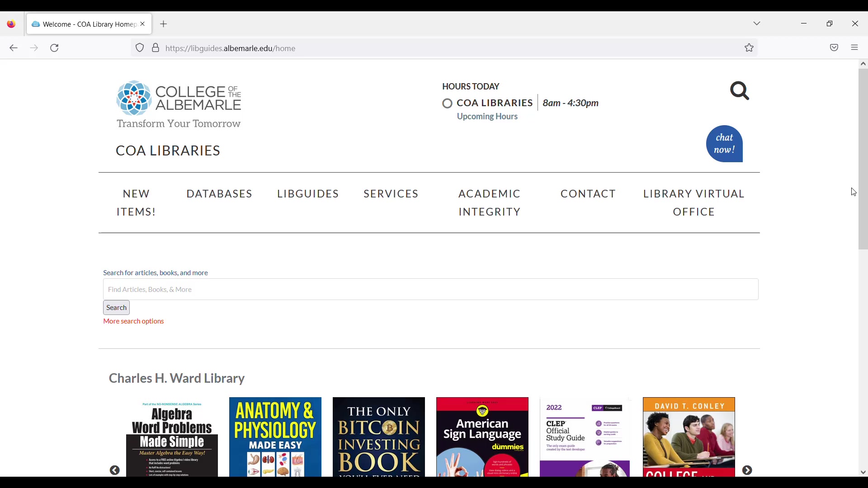Toggle the COA Libraries hours circle indicator

pyautogui.click(x=448, y=104)
